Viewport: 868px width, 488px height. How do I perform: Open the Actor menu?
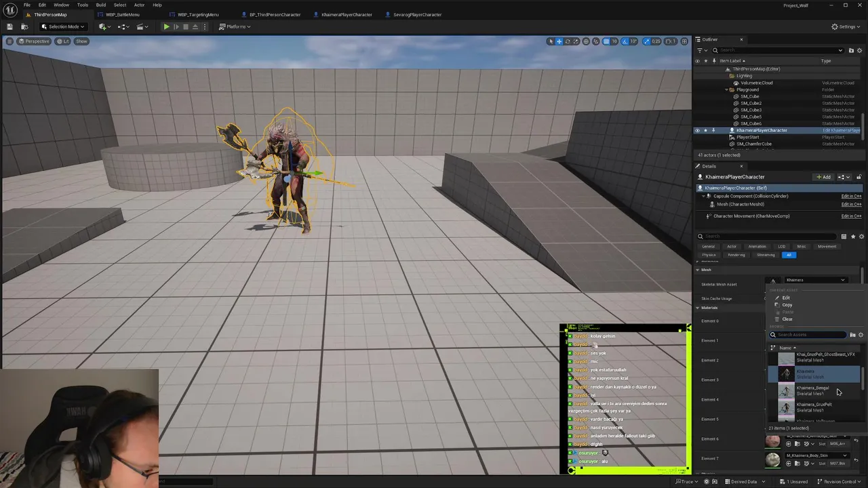coord(139,5)
